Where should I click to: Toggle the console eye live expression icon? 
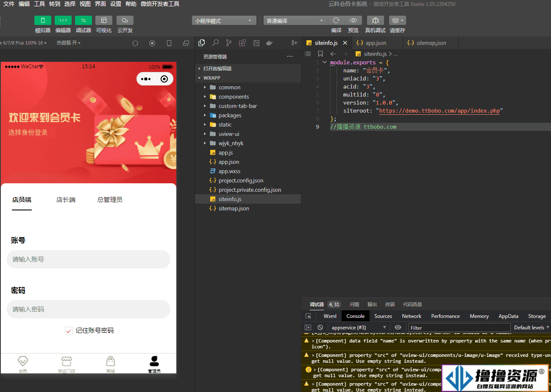[x=398, y=327]
